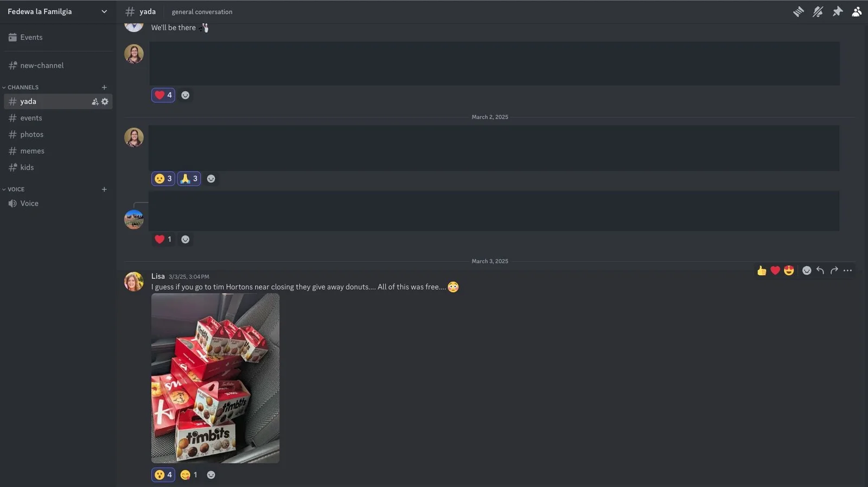Open the Fedewa la Famiglia server dropdown
The width and height of the screenshot is (868, 487).
(x=56, y=11)
